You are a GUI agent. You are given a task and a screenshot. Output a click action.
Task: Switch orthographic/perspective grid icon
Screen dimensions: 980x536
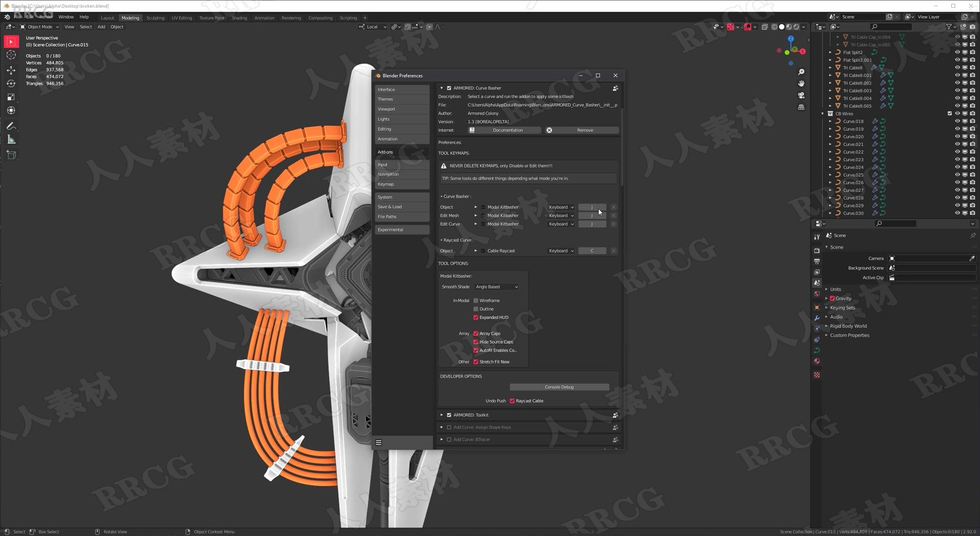click(801, 107)
